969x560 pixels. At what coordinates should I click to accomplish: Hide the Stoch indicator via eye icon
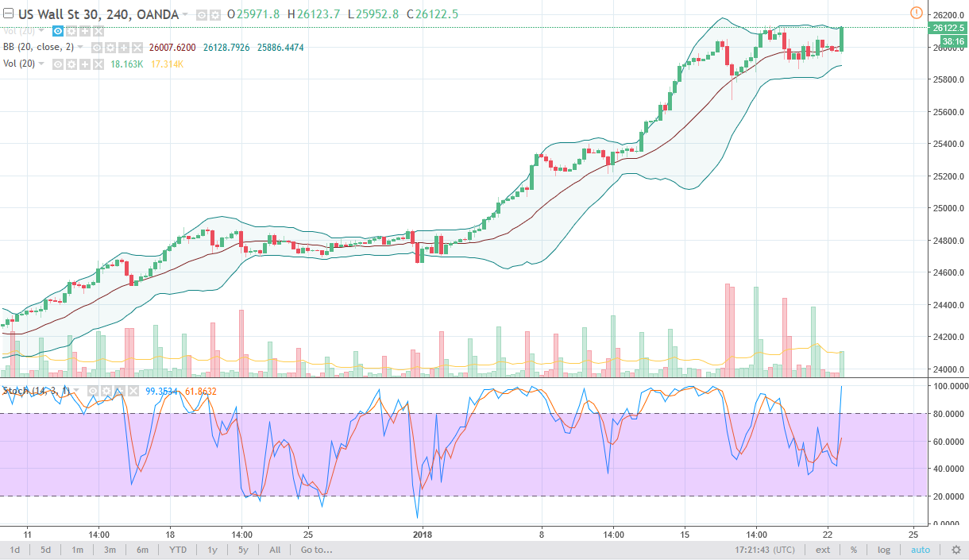pos(93,391)
